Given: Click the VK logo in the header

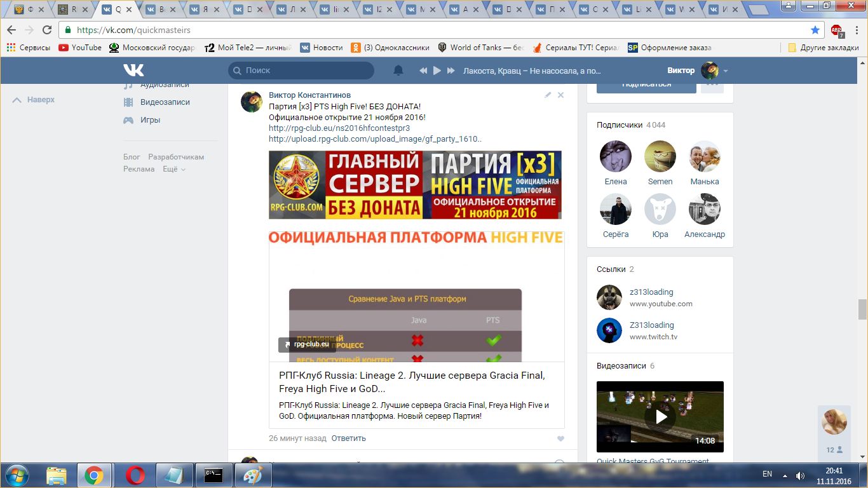Looking at the screenshot, I should 133,71.
